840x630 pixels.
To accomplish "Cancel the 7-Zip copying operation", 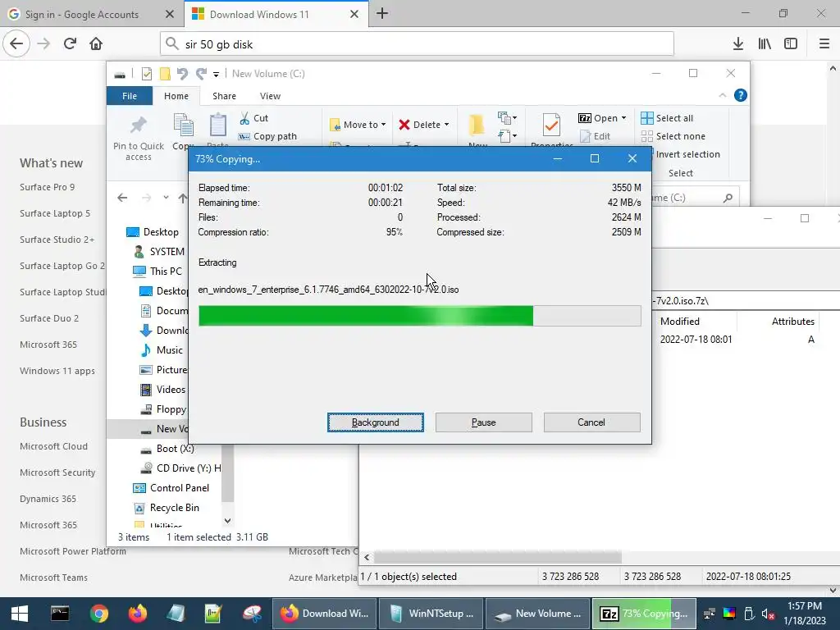I will (591, 422).
